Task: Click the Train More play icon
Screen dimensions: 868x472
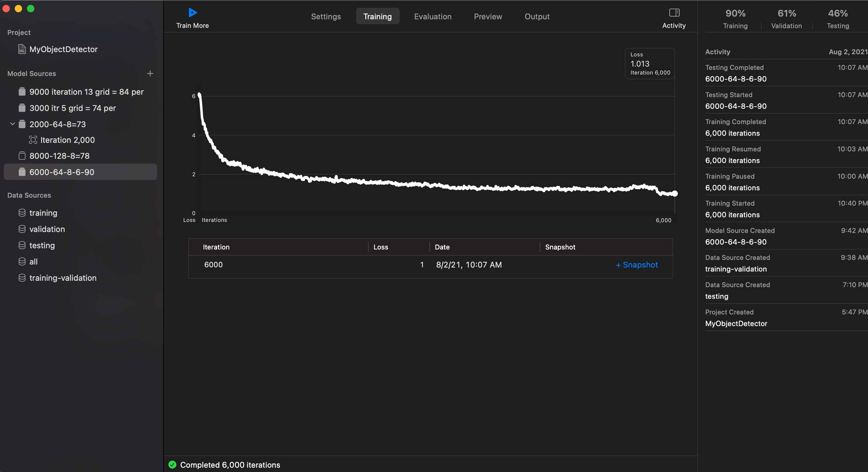Action: pos(192,13)
